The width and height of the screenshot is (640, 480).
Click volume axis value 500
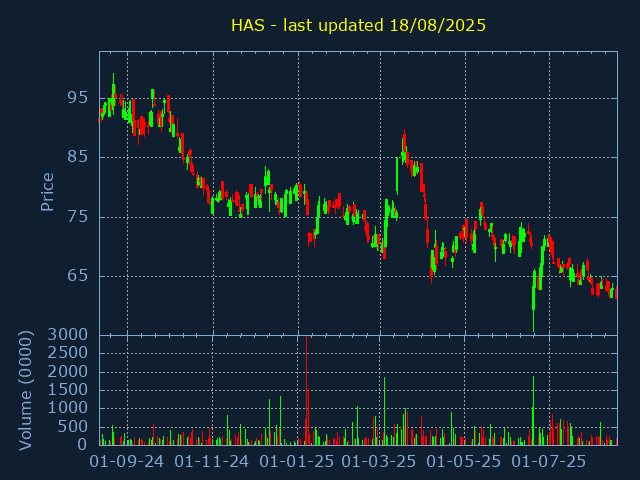pyautogui.click(x=73, y=427)
